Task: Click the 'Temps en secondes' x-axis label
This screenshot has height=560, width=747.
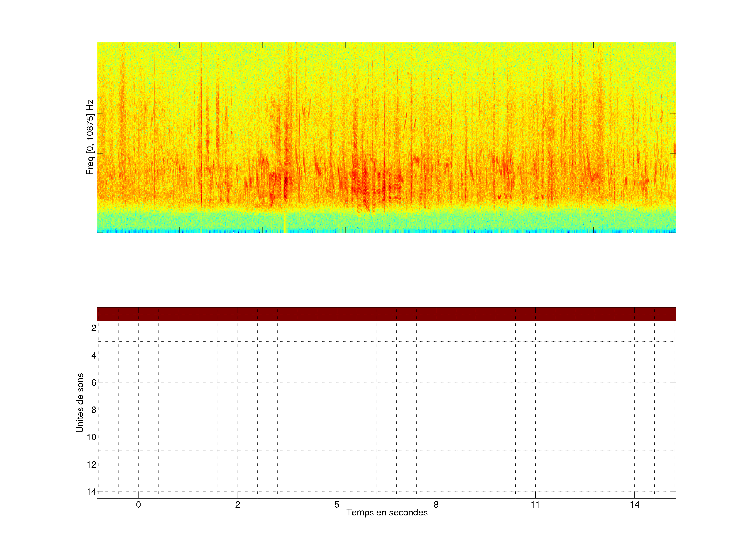Action: point(387,512)
